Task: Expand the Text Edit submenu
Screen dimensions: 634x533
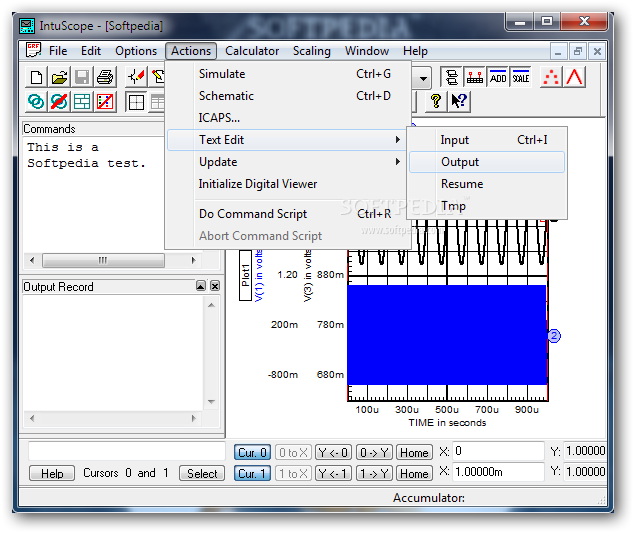Action: pyautogui.click(x=287, y=140)
